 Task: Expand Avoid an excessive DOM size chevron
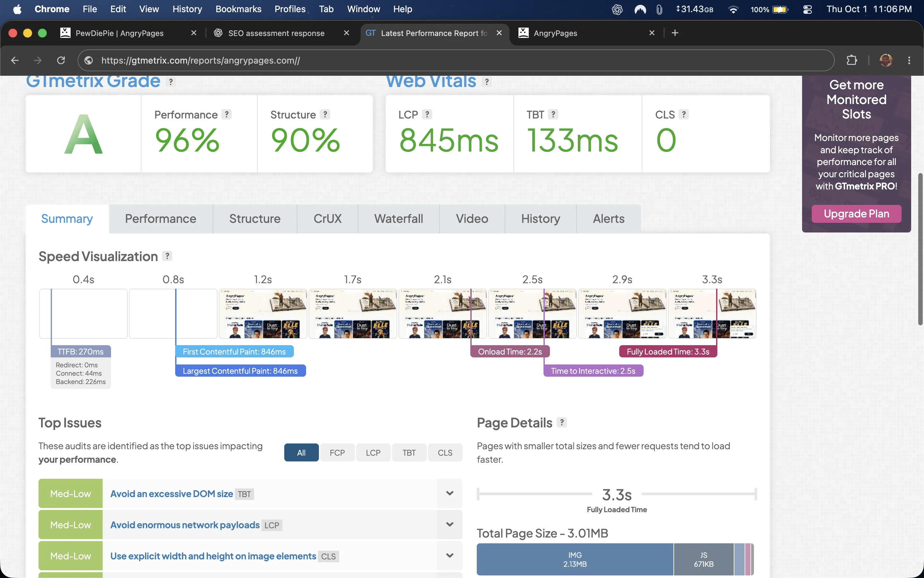coord(450,493)
